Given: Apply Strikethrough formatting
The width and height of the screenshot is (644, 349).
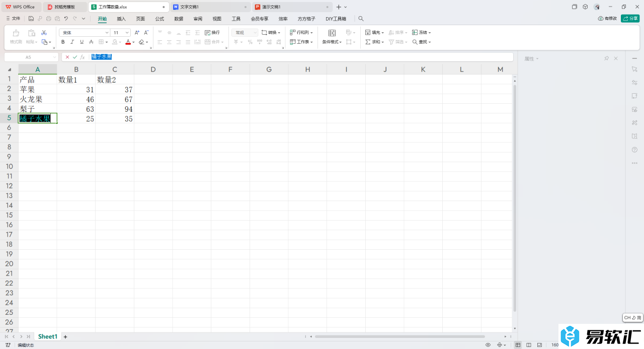Looking at the screenshot, I should pyautogui.click(x=91, y=42).
